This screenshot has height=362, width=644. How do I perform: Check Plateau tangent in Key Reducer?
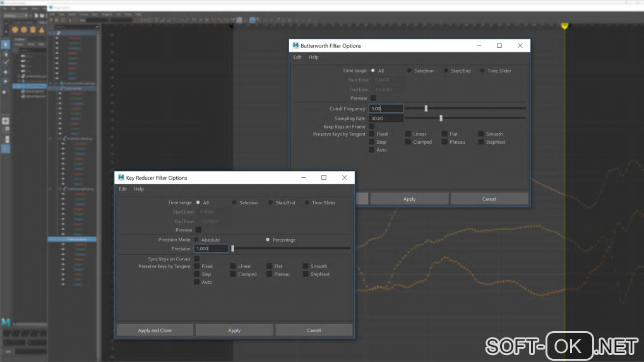coord(269,274)
